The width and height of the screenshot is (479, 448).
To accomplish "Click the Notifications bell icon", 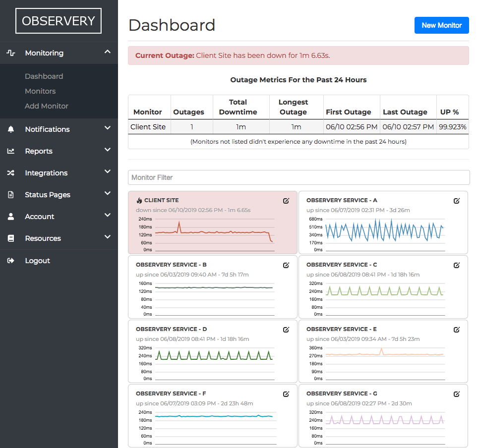I will pos(11,129).
